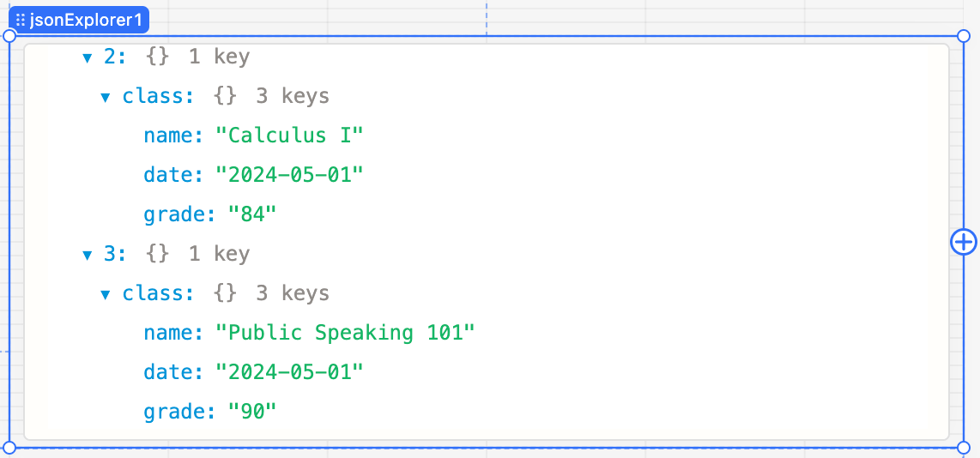Screen dimensions: 980x458
Task: Collapse the item 3 node arrow
Action: [87, 255]
